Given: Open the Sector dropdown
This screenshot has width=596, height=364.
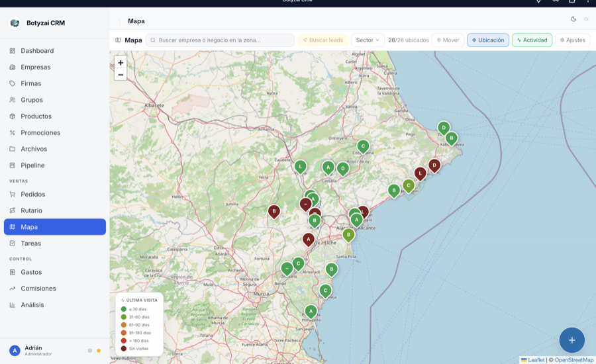Looking at the screenshot, I should tap(368, 40).
